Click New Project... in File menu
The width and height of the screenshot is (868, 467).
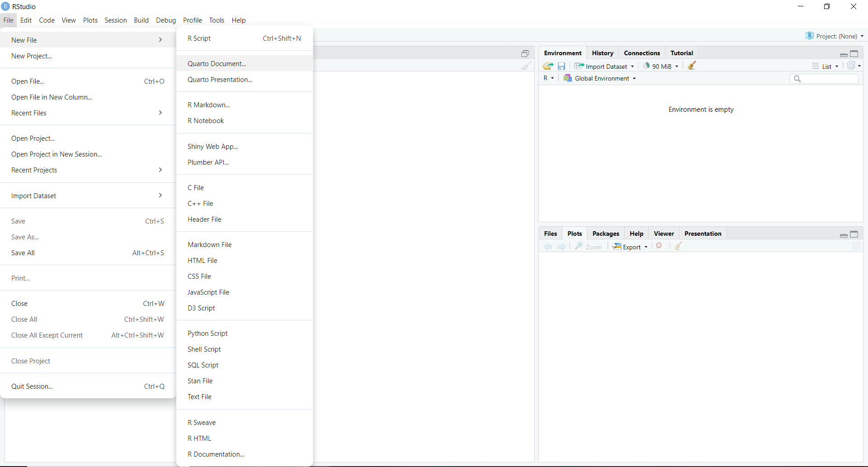click(88, 56)
